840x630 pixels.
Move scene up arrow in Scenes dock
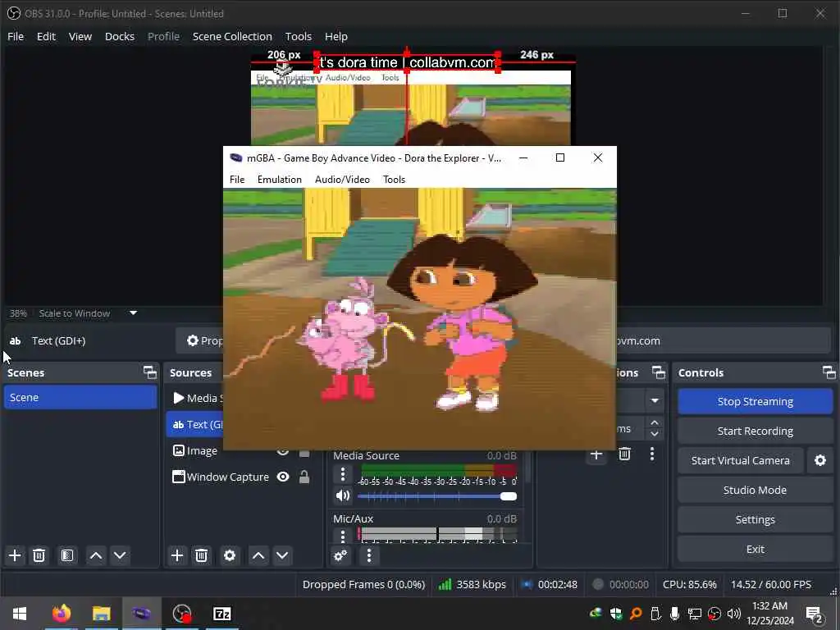point(96,555)
